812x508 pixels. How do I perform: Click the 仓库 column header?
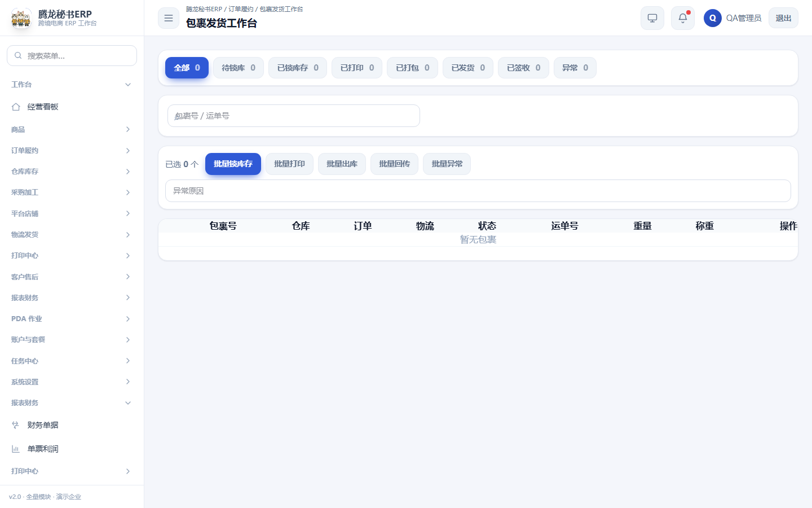[301, 226]
